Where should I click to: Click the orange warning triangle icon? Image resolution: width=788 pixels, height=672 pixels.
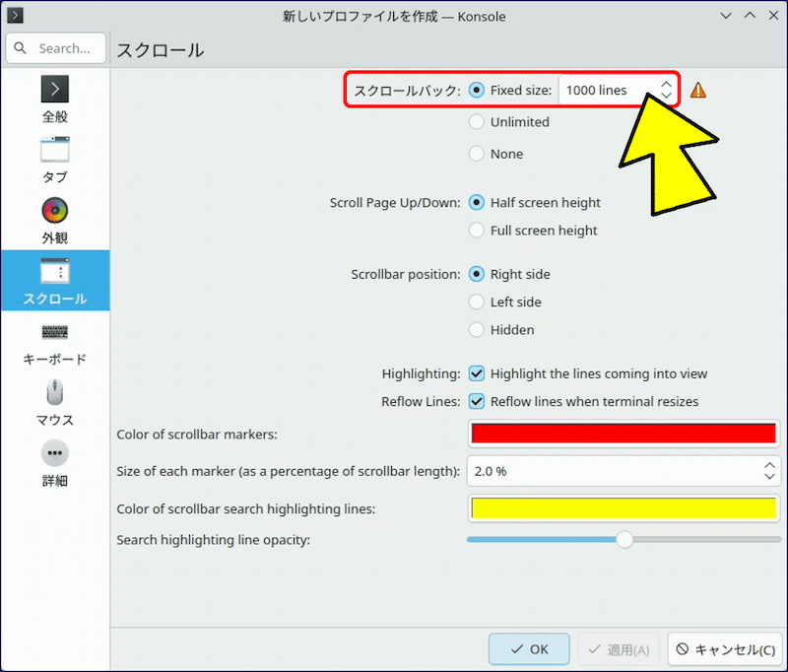click(x=698, y=91)
